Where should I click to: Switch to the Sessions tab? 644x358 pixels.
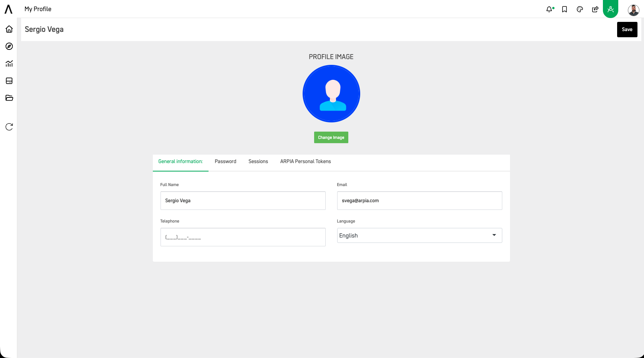coord(258,162)
